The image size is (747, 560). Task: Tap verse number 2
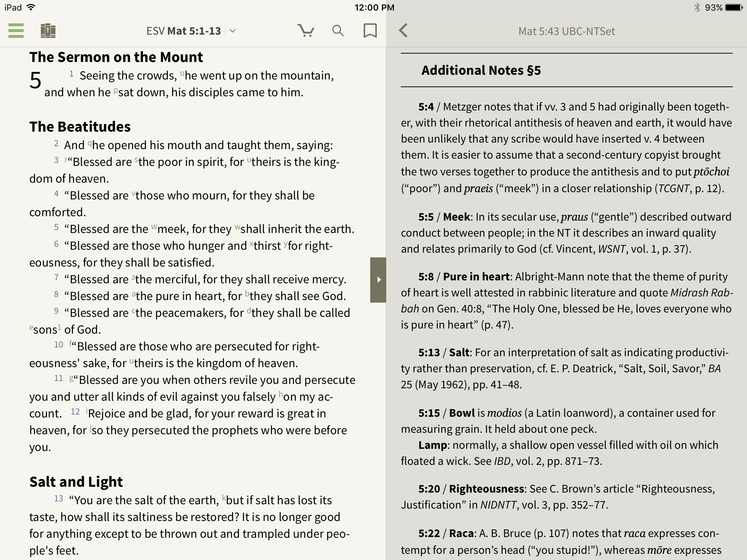(x=56, y=143)
